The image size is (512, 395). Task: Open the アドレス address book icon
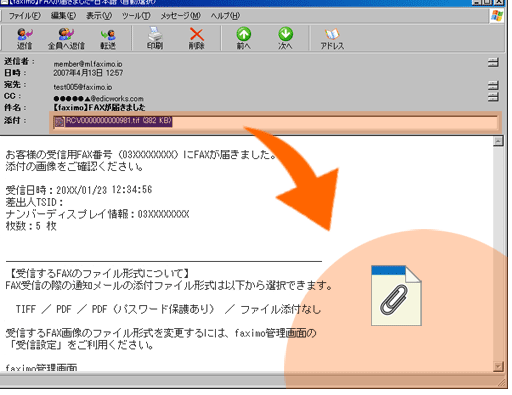pyautogui.click(x=332, y=39)
